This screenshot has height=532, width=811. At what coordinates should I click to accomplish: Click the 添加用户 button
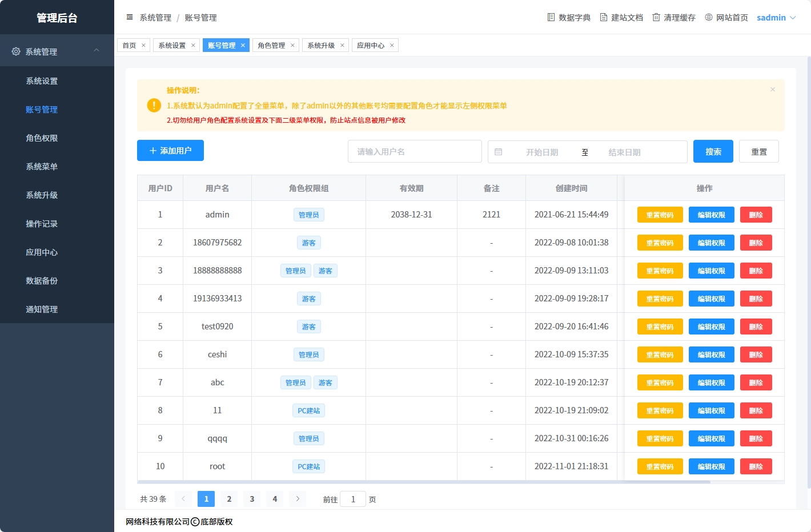coord(170,151)
